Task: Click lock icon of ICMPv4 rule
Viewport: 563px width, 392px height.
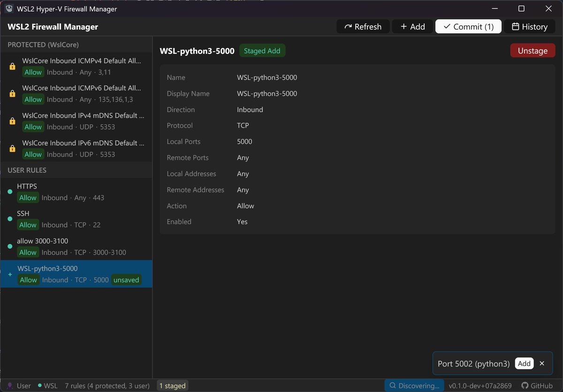Action: [13, 67]
